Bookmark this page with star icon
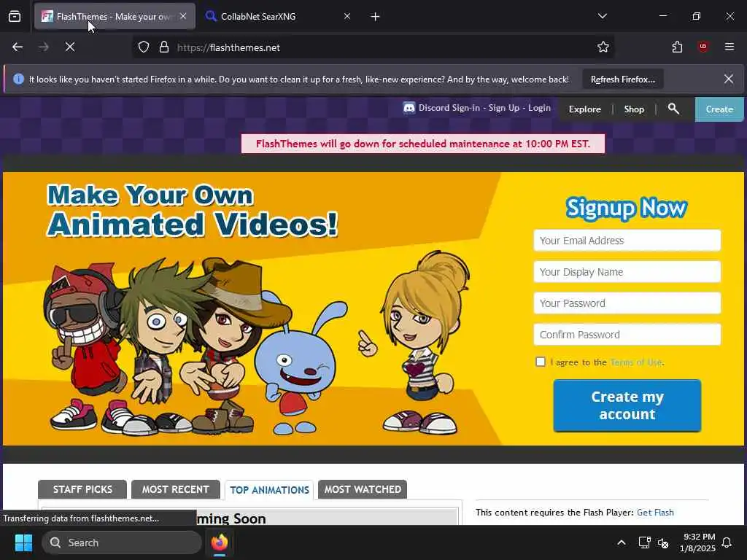 point(603,47)
